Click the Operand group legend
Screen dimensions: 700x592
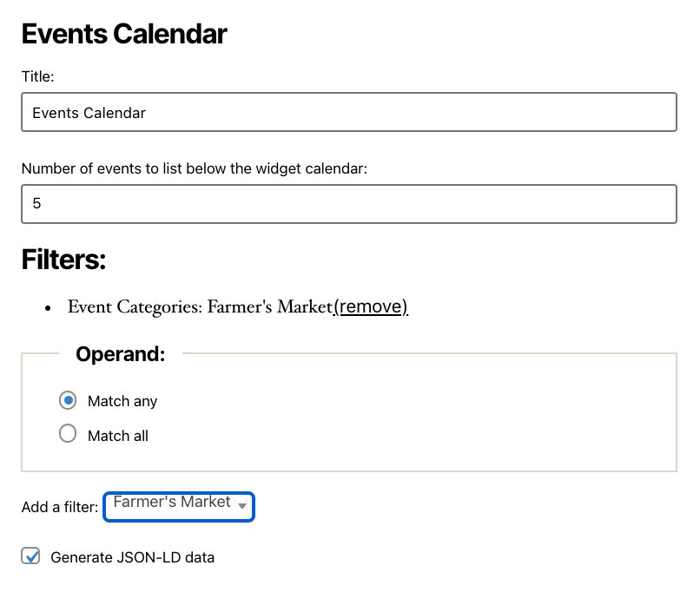point(120,354)
